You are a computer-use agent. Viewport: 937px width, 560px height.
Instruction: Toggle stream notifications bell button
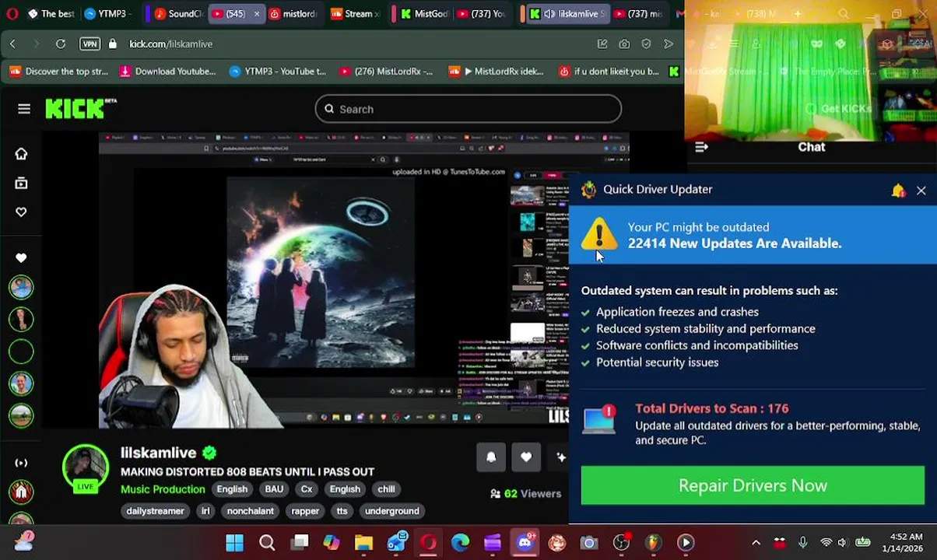coord(491,457)
